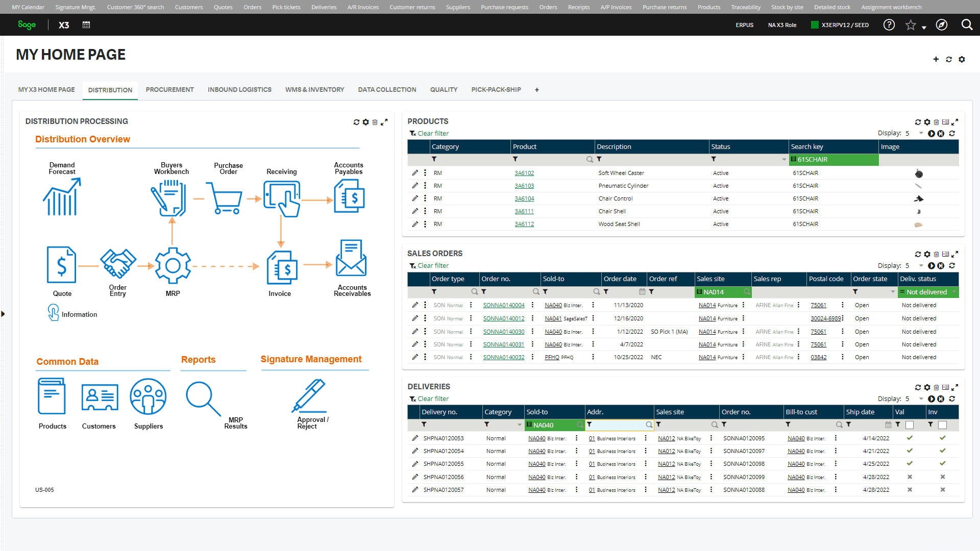Jump to last page in Sales Orders grid
This screenshot has width=980, height=551.
941,266
